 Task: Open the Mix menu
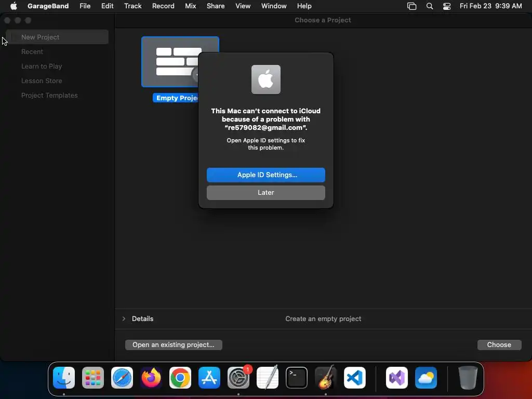point(190,6)
